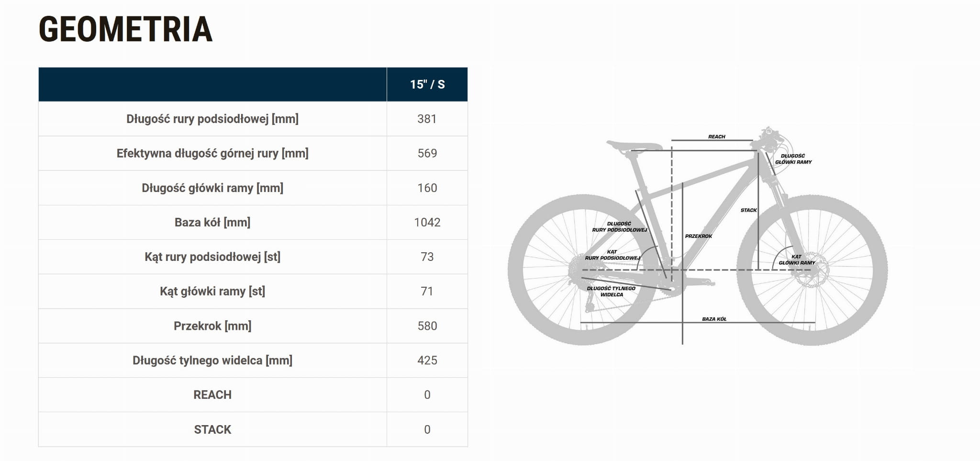Click the Długość rury podsiodłowej [mm] row label

click(x=212, y=119)
